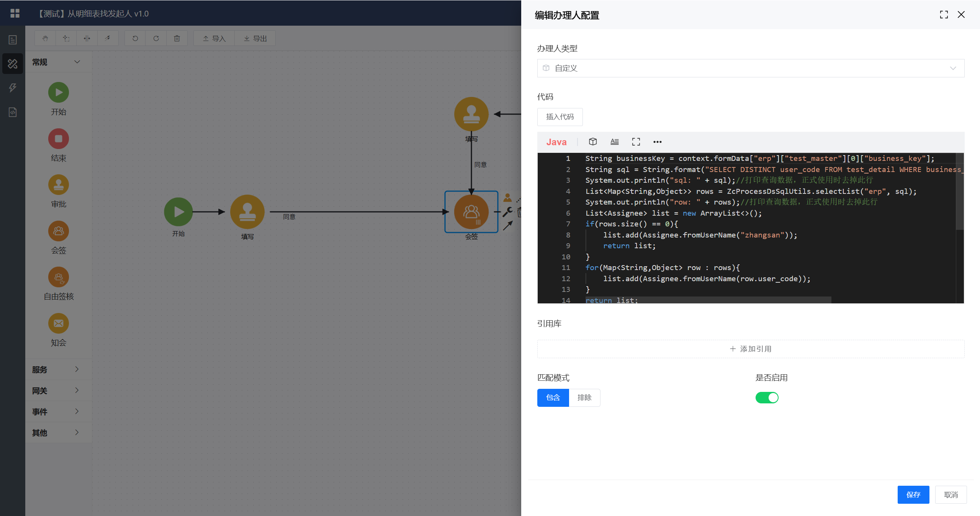
Task: Click the 保存 button
Action: click(x=913, y=495)
